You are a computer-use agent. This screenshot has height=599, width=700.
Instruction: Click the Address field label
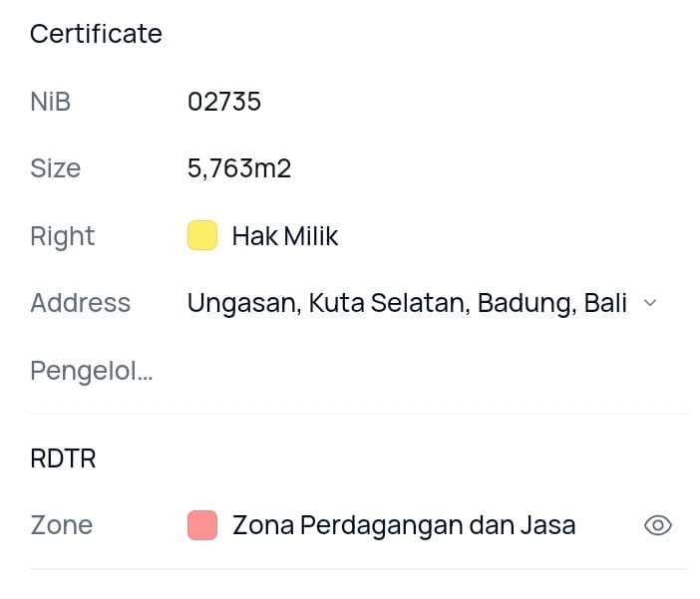(x=80, y=303)
